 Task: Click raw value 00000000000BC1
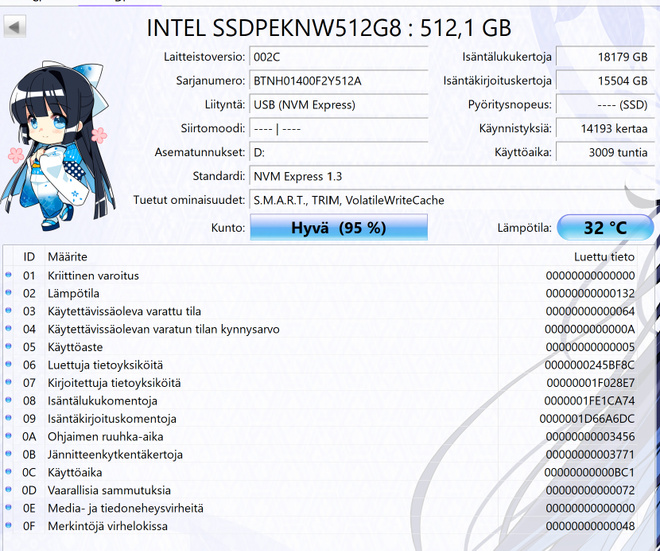pyautogui.click(x=589, y=472)
